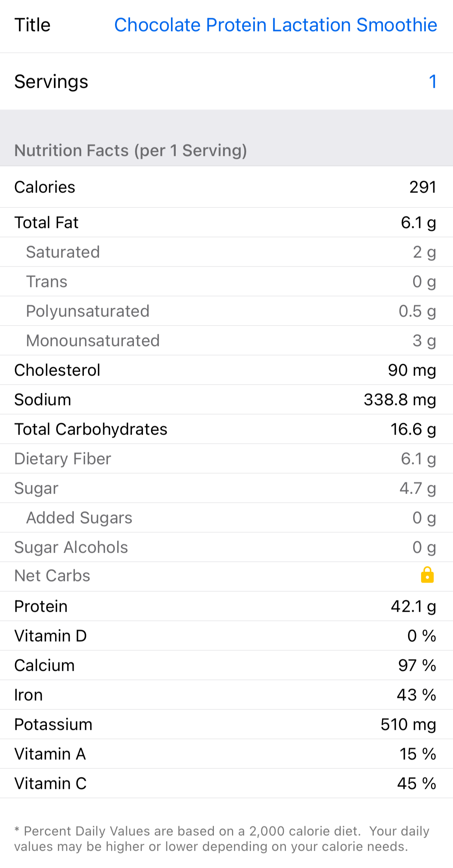
Task: Select the Monounsaturated fat row
Action: (226, 341)
